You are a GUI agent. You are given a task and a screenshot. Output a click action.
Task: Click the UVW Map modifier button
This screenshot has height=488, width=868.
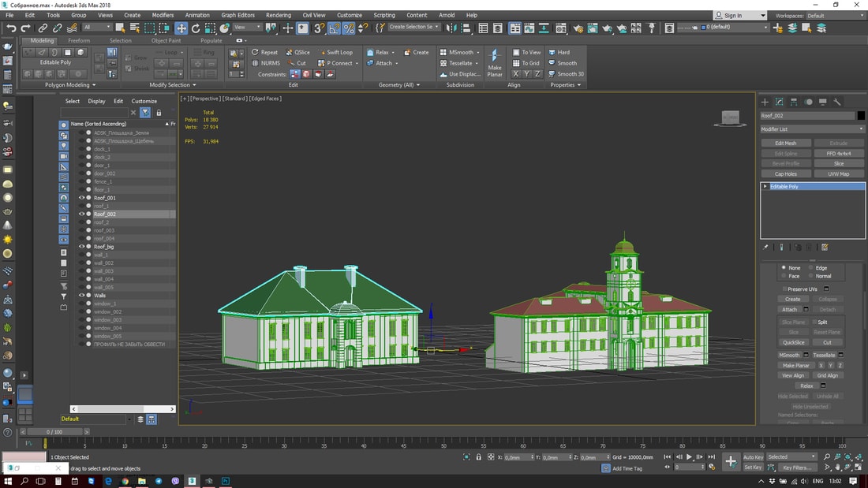point(838,174)
